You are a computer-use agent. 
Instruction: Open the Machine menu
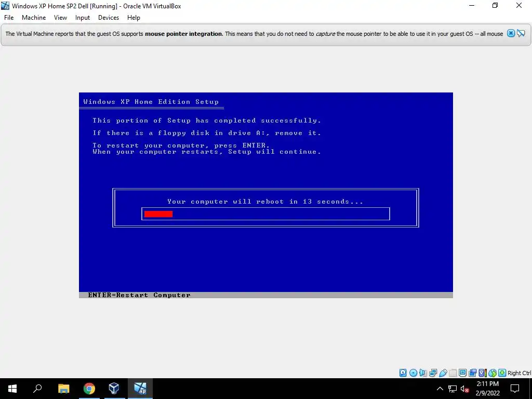tap(34, 18)
